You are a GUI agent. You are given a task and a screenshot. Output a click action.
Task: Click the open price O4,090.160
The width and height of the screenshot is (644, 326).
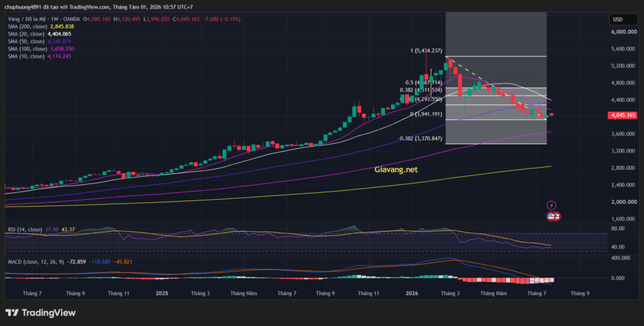[96, 19]
